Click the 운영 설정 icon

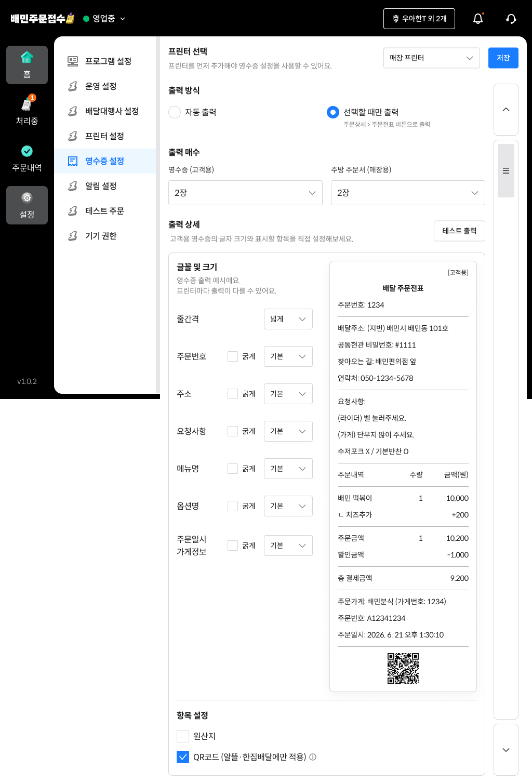tap(73, 86)
